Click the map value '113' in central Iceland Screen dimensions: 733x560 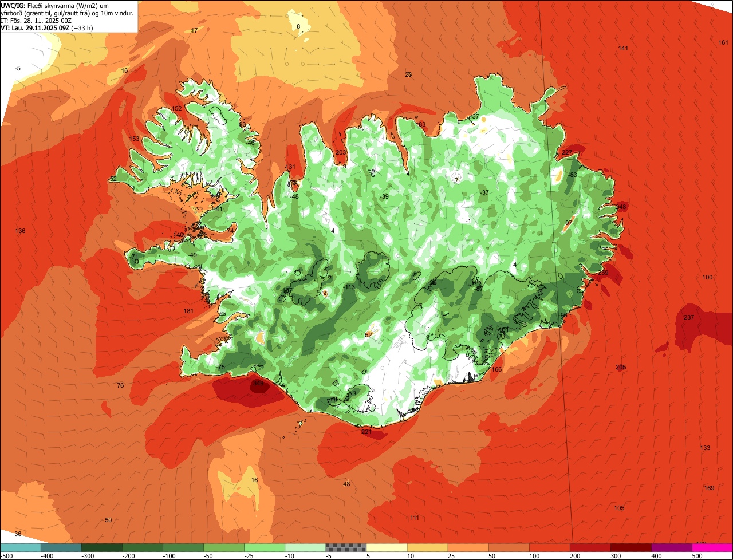pyautogui.click(x=350, y=287)
